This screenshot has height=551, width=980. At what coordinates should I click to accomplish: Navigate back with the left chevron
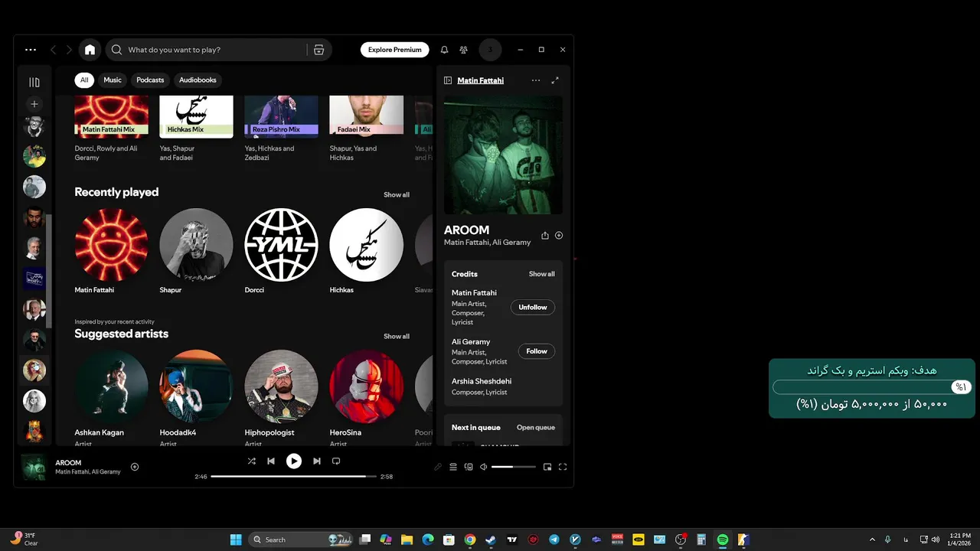[x=53, y=50]
